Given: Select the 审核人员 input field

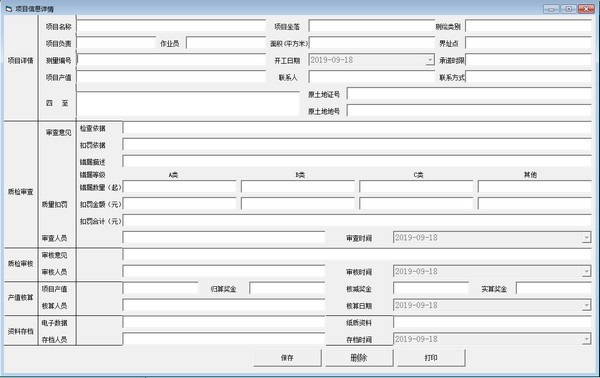Looking at the screenshot, I should point(224,271).
